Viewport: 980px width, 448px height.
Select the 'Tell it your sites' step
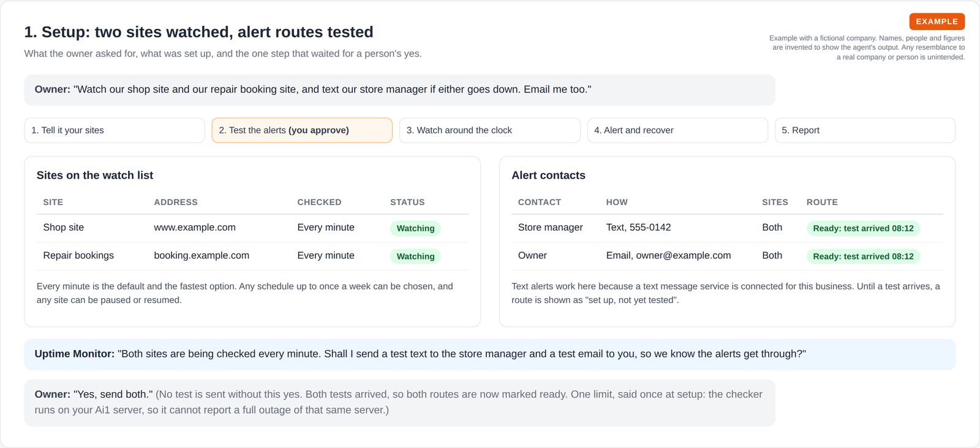coord(115,130)
